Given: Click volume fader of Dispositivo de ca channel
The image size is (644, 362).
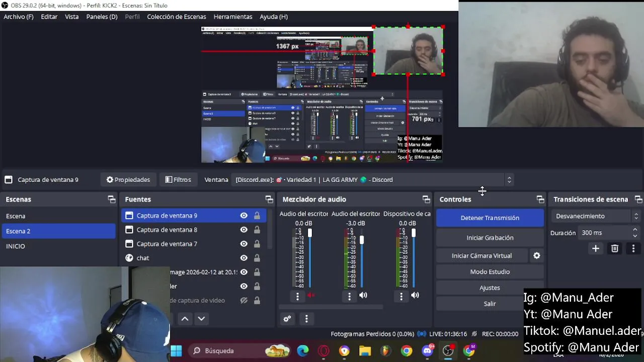Looking at the screenshot, I should pyautogui.click(x=414, y=233).
